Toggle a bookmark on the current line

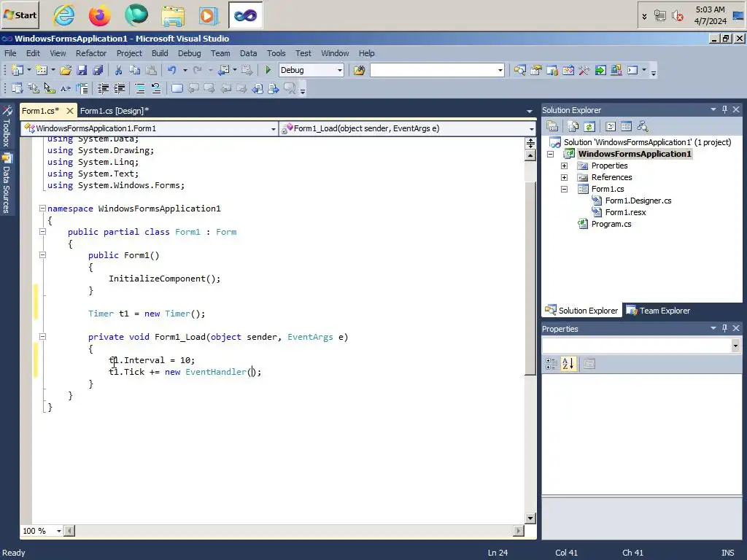pyautogui.click(x=177, y=88)
